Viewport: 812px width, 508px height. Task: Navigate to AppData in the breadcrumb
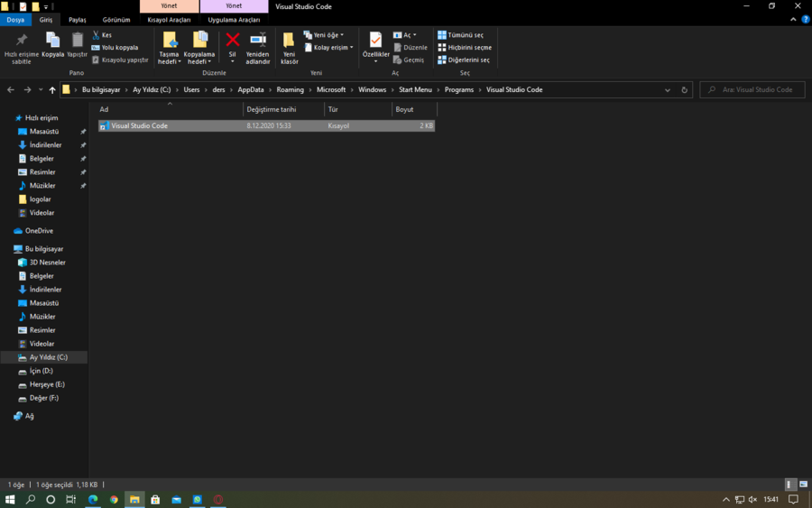pos(251,89)
